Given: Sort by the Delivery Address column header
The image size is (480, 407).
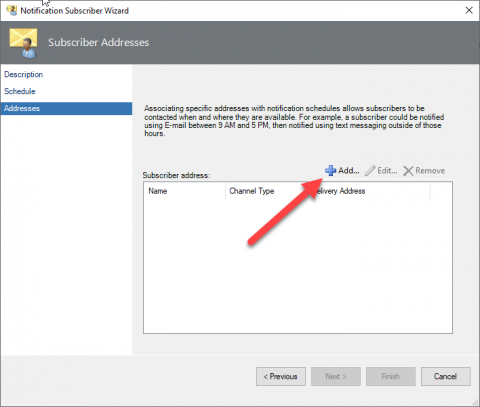Looking at the screenshot, I should (368, 191).
